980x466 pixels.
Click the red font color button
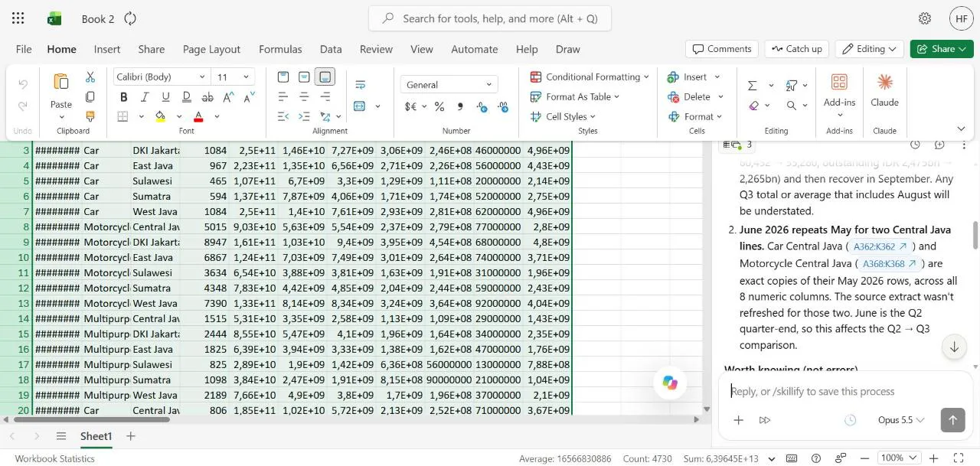pos(198,116)
